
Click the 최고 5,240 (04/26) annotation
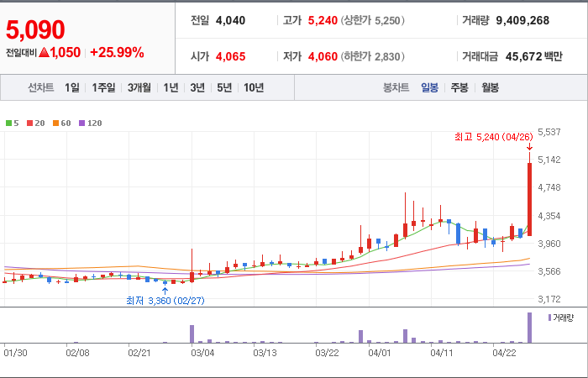[494, 137]
